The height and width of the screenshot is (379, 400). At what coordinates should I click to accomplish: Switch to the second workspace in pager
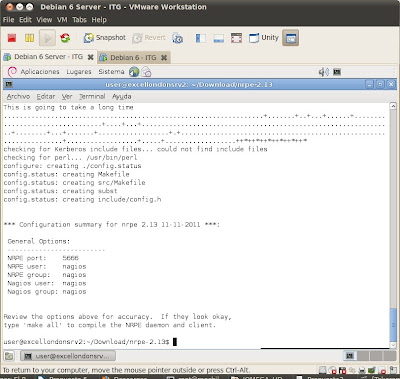point(363,356)
